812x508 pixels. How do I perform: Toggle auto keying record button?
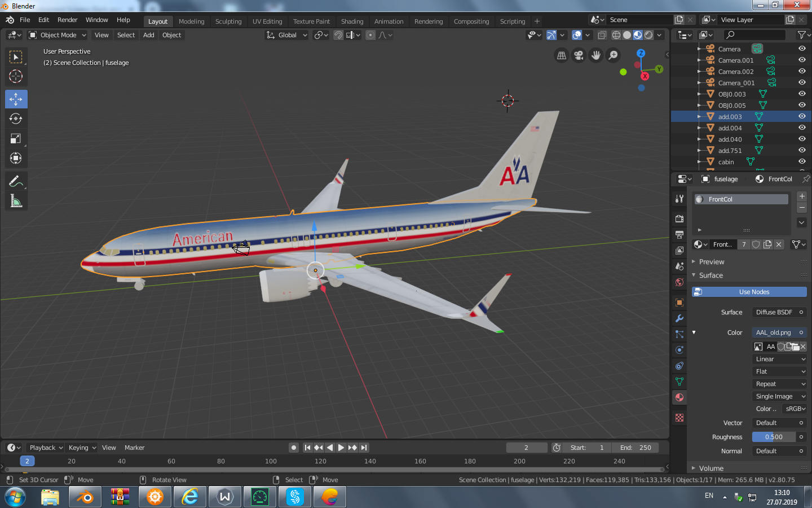[x=294, y=448]
